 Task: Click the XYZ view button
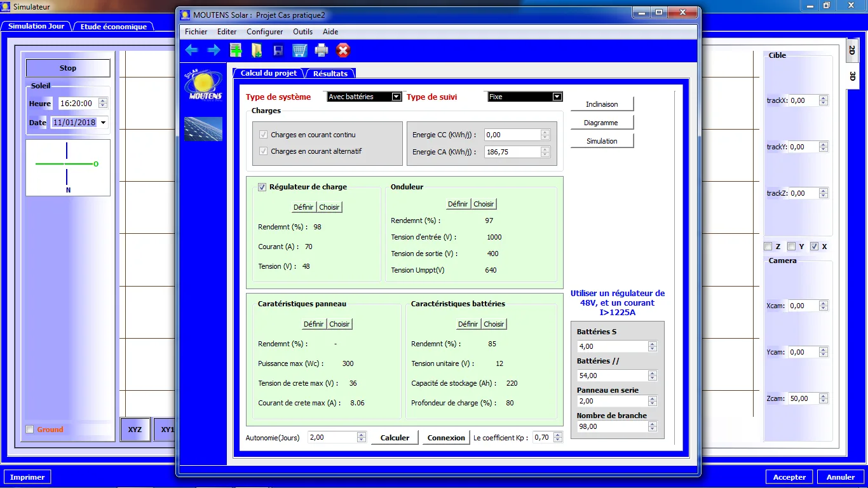(135, 430)
